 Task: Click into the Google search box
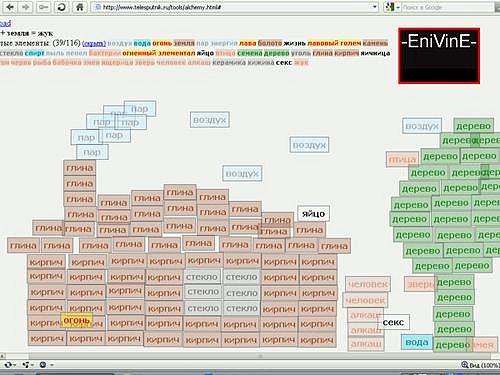click(447, 7)
